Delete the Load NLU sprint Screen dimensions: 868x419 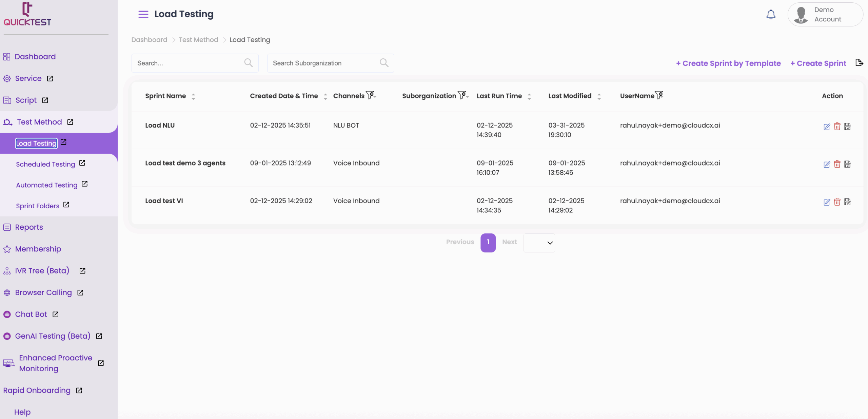point(837,127)
